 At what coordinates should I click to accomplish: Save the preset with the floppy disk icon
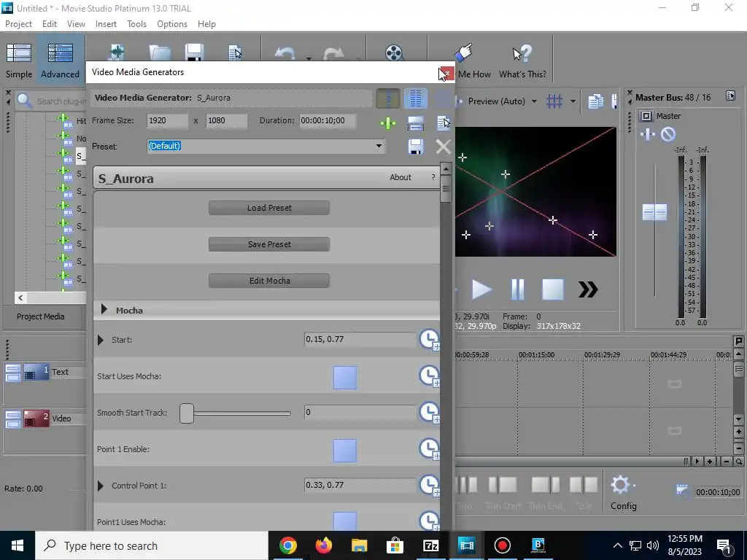point(416,146)
